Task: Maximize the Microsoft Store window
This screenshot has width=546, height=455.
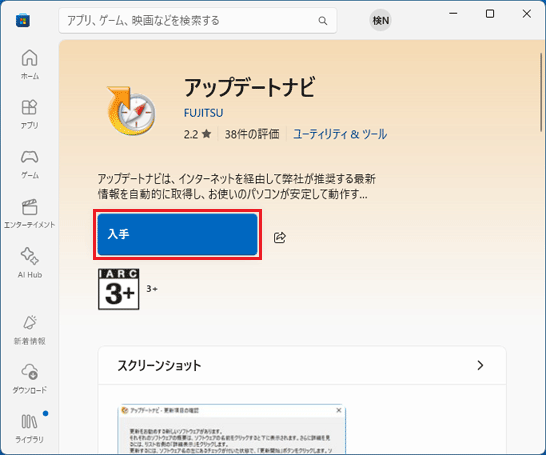Action: point(490,14)
